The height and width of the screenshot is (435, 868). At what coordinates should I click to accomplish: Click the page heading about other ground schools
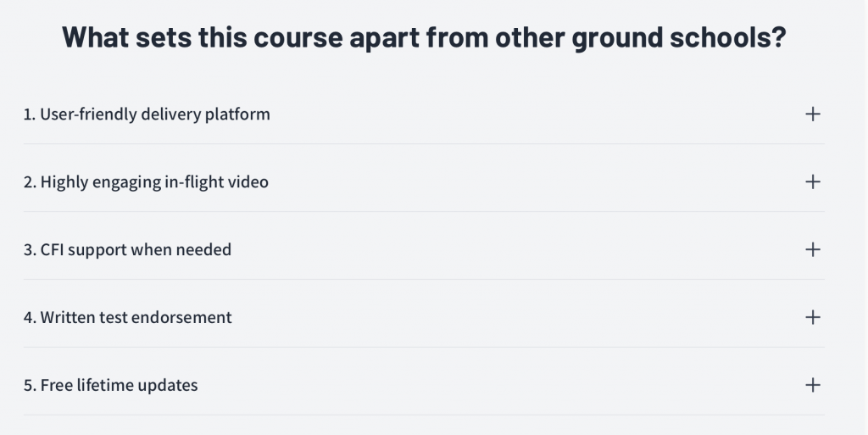coord(423,39)
